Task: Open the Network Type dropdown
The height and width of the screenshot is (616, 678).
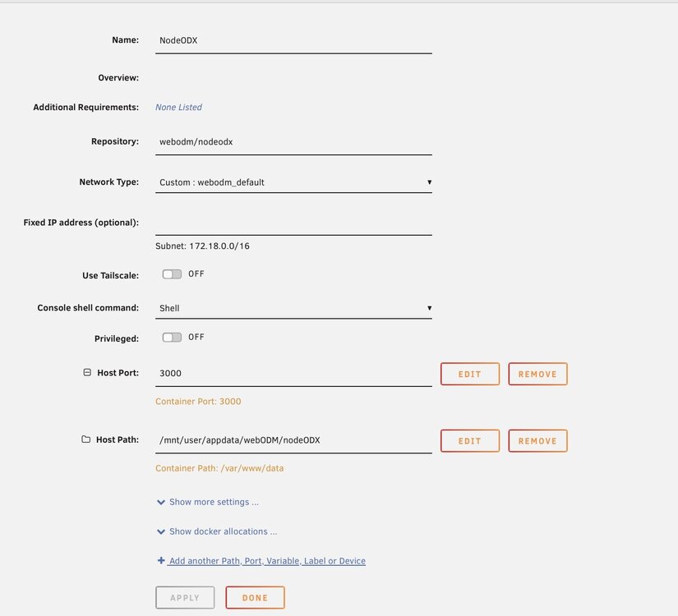Action: (293, 182)
